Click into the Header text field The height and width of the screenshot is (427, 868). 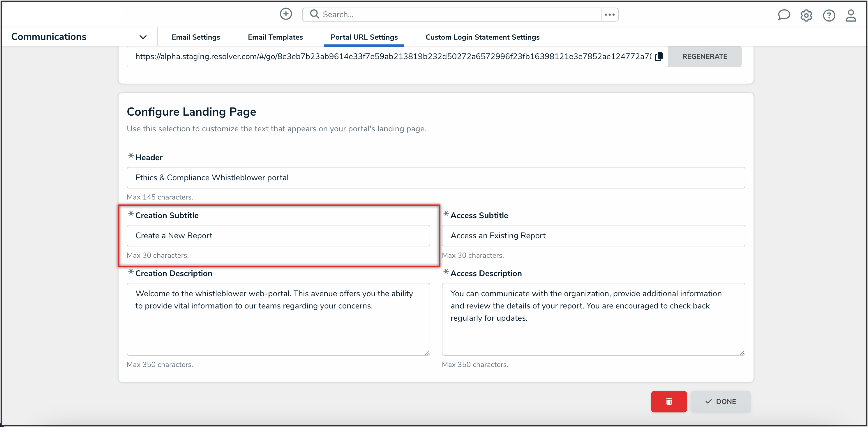[x=435, y=178]
